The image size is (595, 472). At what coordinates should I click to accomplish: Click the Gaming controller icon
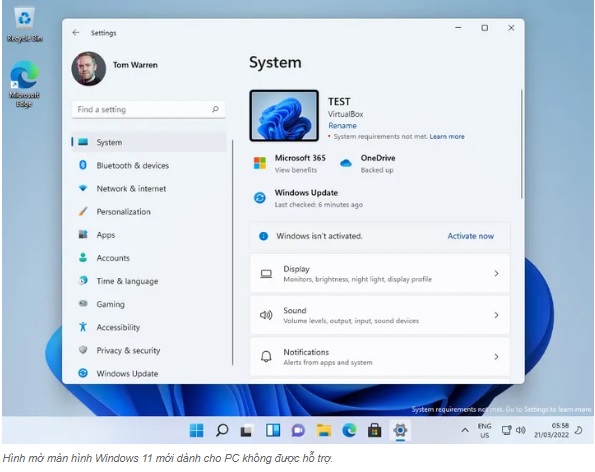[83, 304]
